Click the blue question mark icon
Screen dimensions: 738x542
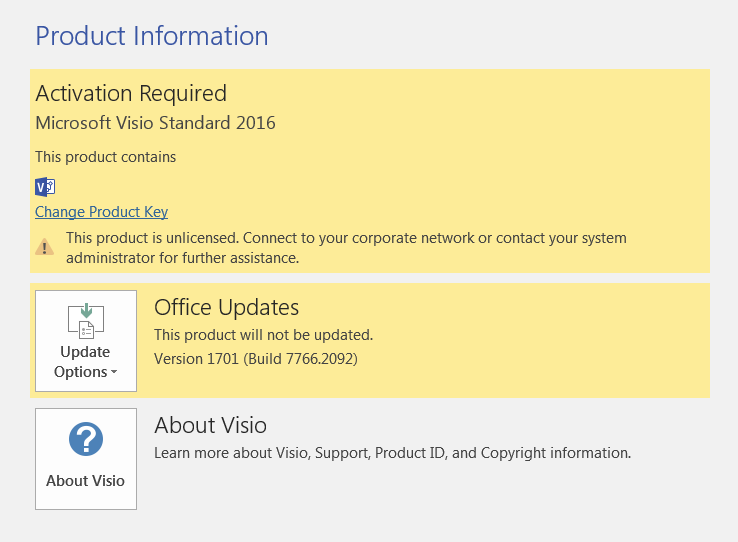tap(85, 440)
